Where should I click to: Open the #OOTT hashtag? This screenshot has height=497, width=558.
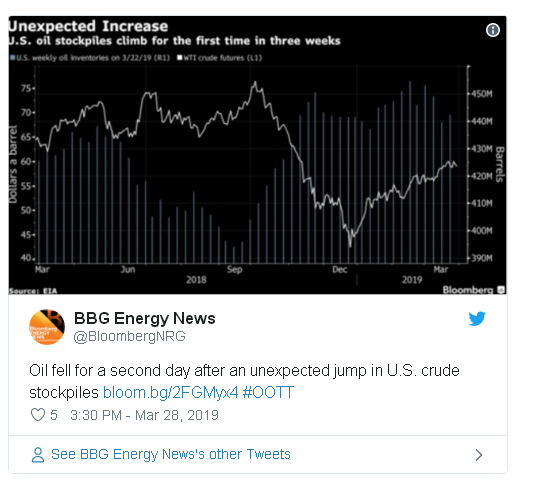pos(268,393)
